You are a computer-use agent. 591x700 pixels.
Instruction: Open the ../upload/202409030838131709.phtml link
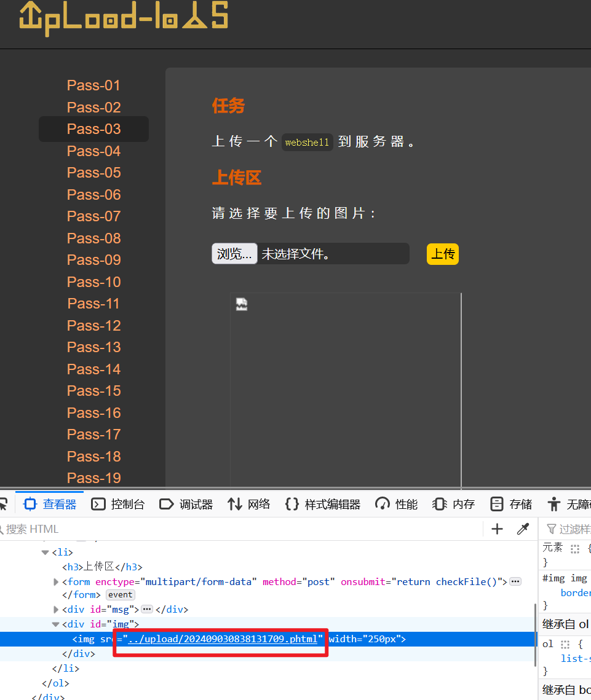click(223, 639)
